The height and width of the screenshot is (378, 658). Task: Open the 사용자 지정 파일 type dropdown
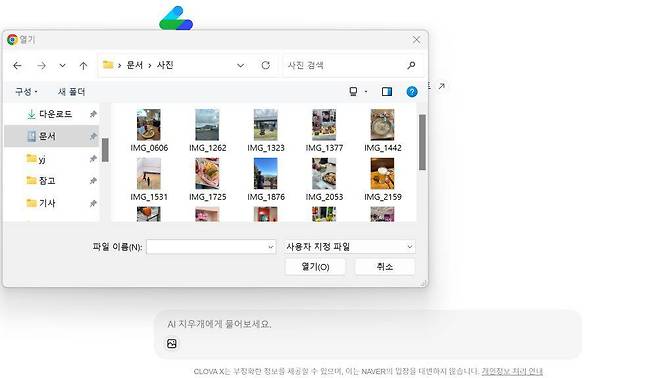[349, 247]
